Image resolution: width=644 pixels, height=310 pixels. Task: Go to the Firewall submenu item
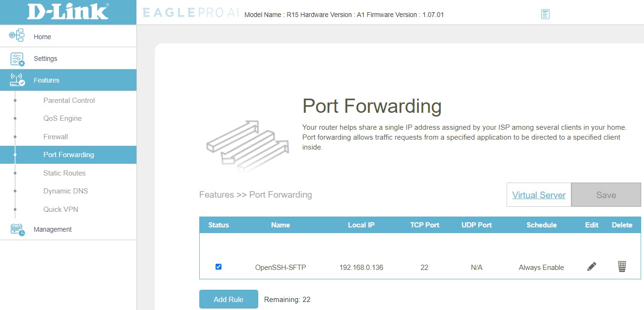[x=56, y=137]
